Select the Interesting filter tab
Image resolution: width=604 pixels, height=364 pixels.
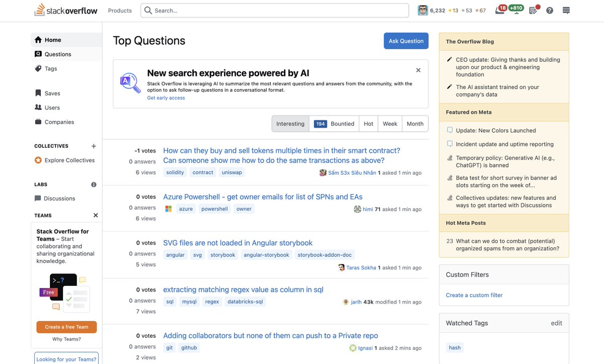[290, 124]
